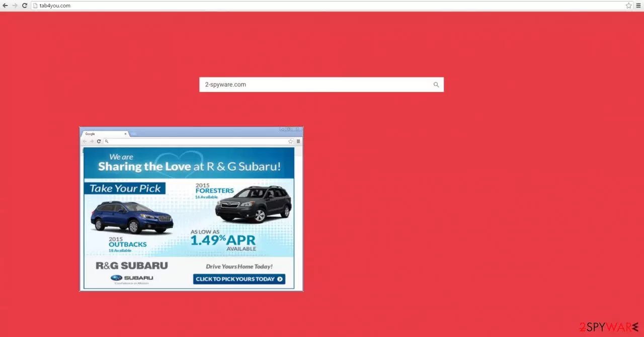
Task: Click the gray 2015 Forester car image
Action: 253,204
